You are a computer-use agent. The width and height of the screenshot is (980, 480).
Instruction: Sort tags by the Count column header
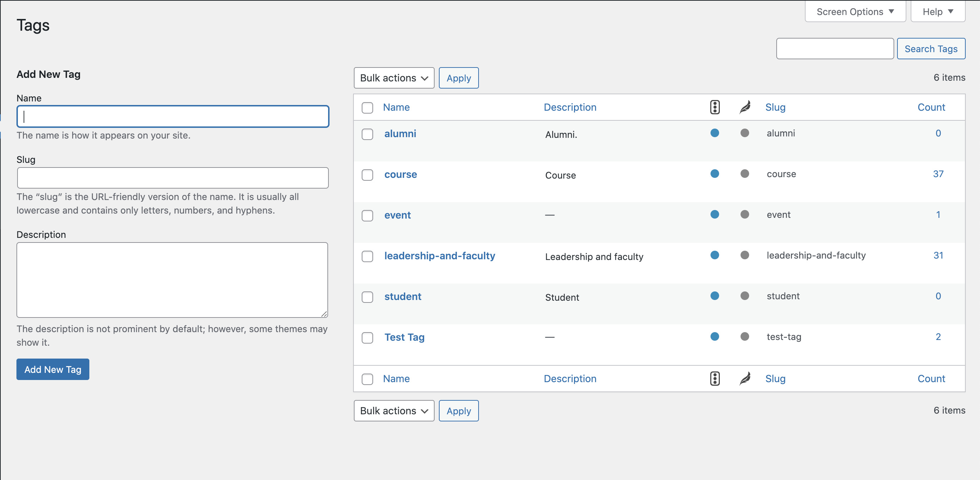tap(931, 107)
